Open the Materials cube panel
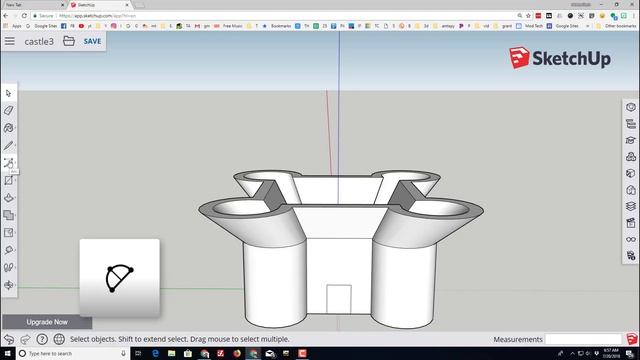640x360 pixels. 631,173
